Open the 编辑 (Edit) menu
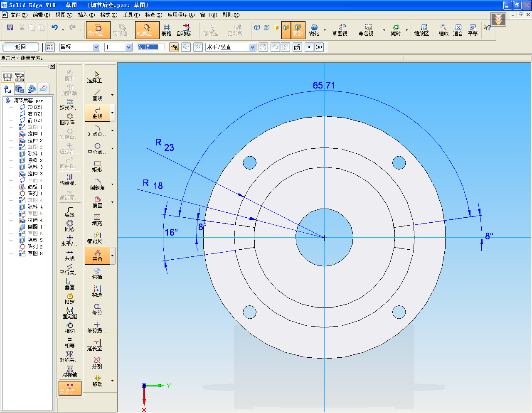 tap(41, 15)
